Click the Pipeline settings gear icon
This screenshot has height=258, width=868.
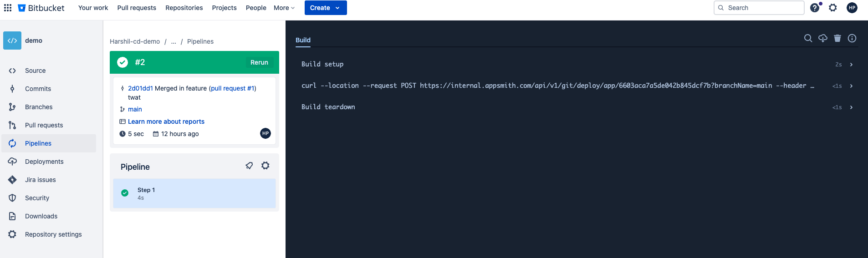click(265, 166)
